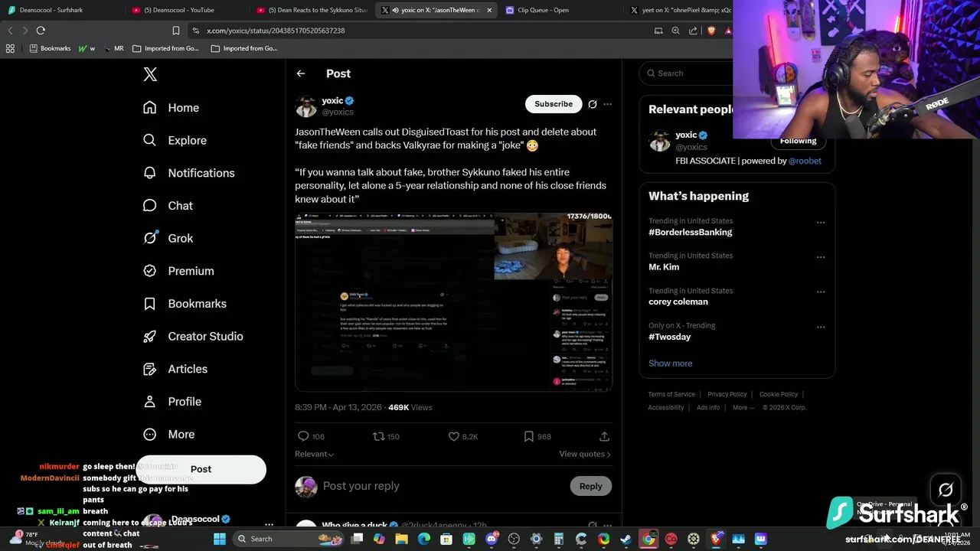Open Articles from the sidebar
980x551 pixels.
[175, 369]
